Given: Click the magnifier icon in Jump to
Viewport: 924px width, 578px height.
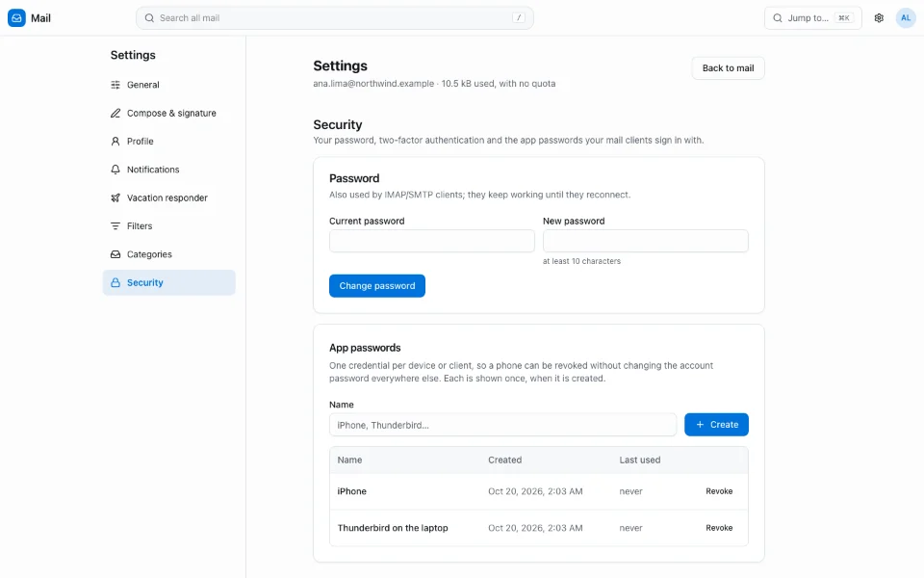Looking at the screenshot, I should coord(778,17).
